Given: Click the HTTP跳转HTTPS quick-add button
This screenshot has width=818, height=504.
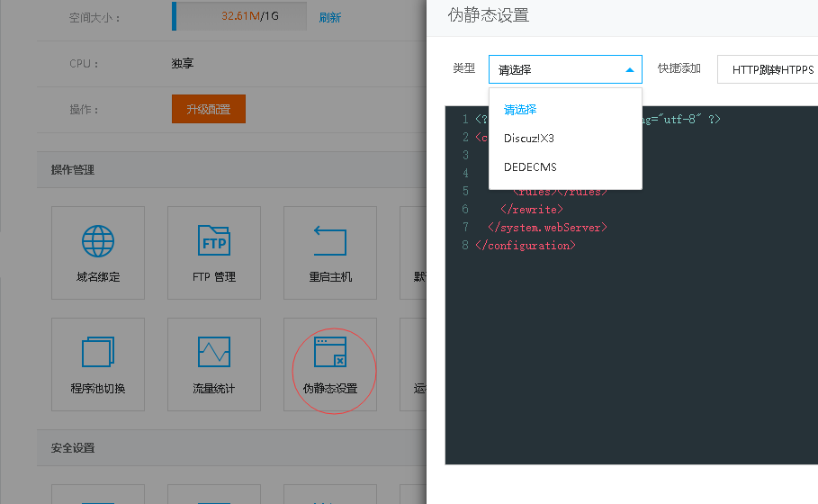Looking at the screenshot, I should pyautogui.click(x=768, y=69).
